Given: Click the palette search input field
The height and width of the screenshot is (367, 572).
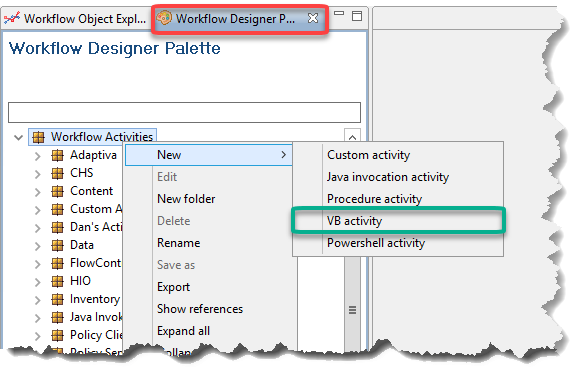Looking at the screenshot, I should (x=184, y=112).
